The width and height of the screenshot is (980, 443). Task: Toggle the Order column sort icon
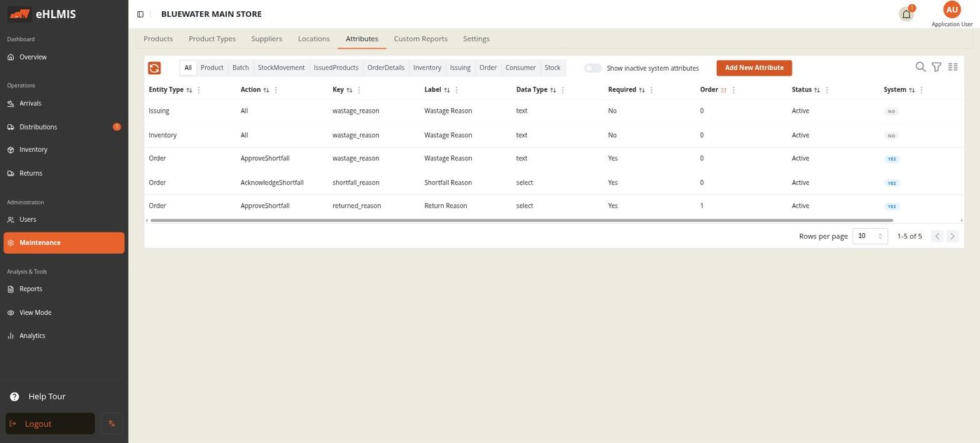[x=724, y=90]
